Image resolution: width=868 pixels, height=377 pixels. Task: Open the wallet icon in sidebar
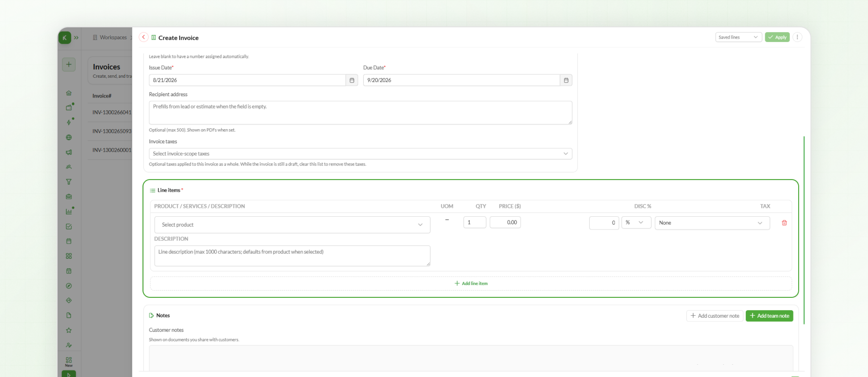click(x=69, y=107)
